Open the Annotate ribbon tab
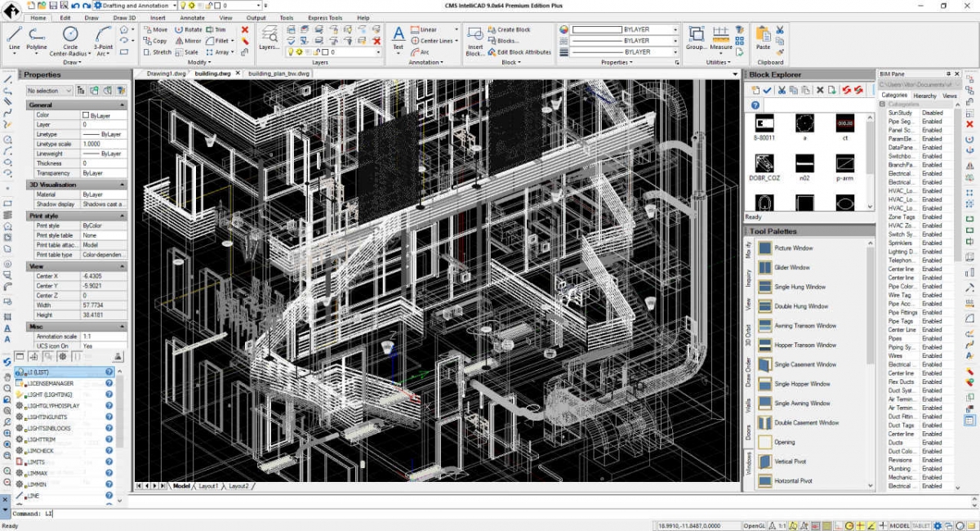This screenshot has height=531, width=980. click(192, 17)
